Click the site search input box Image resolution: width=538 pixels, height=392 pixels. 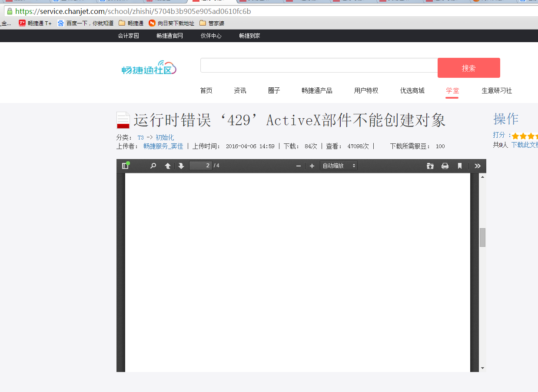click(319, 65)
